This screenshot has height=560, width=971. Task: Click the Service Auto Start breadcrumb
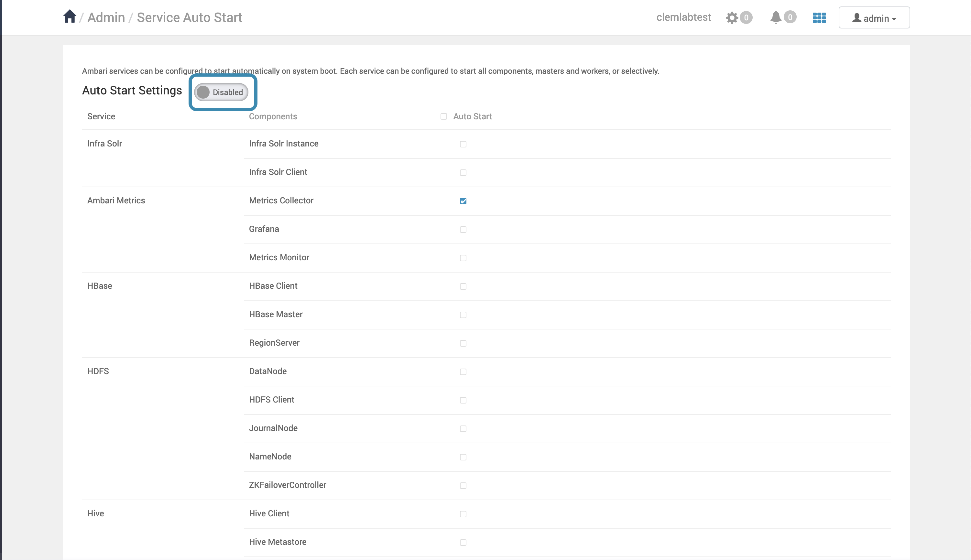pos(189,18)
